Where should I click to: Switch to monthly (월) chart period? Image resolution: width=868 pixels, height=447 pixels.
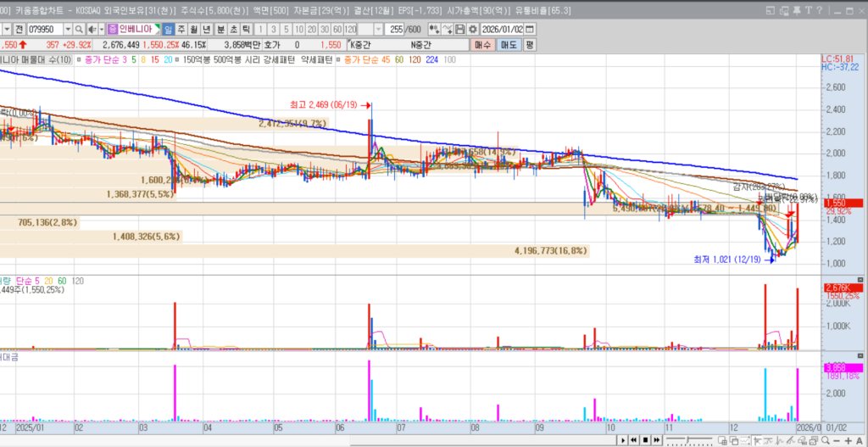[194, 29]
